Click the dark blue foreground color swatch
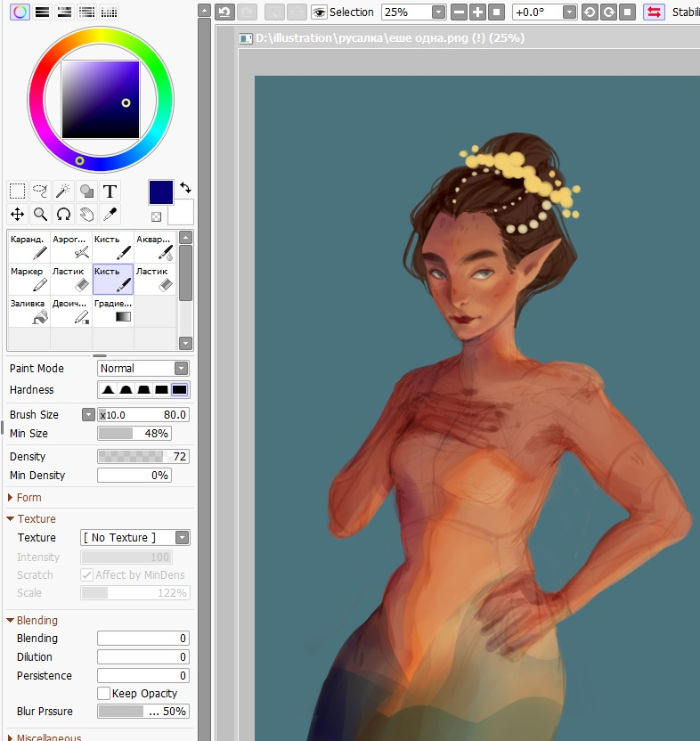This screenshot has height=741, width=700. [x=161, y=192]
